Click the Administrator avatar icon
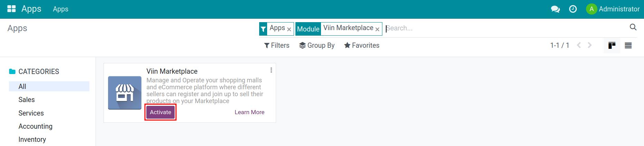This screenshot has width=644, height=146. [x=592, y=9]
